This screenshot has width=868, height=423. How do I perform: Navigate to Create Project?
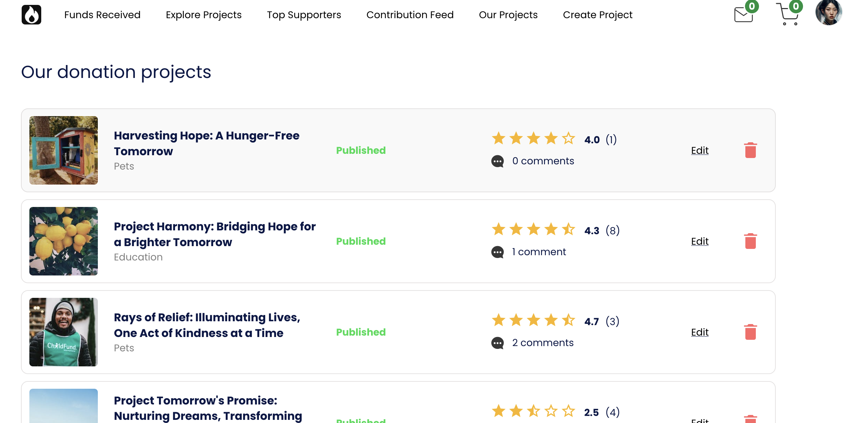point(598,15)
